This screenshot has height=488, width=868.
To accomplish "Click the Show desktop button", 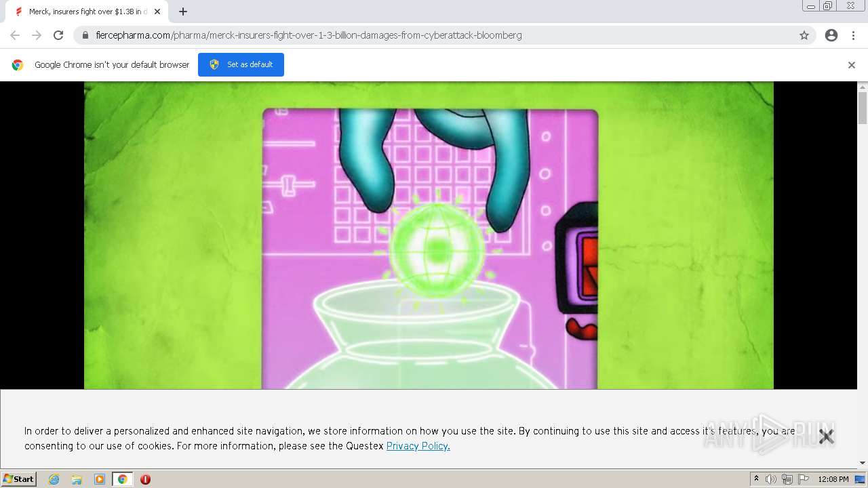I will (x=861, y=479).
